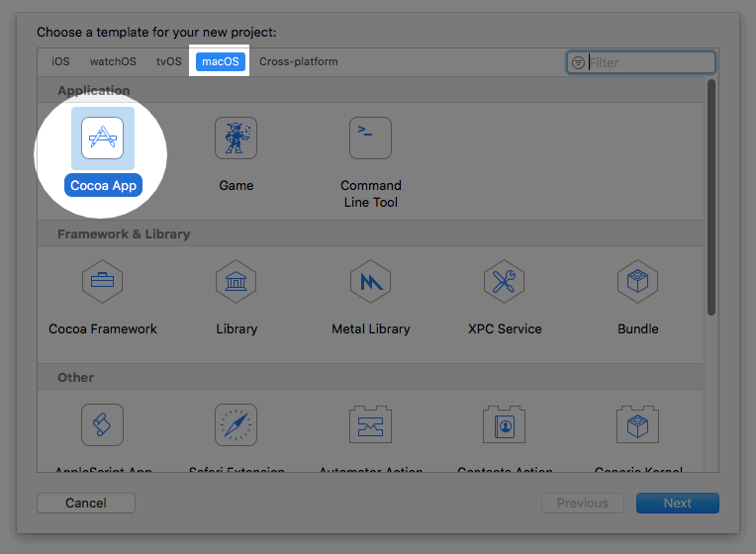Select the Bundle template icon
Screen dimensions: 756x554
pos(637,282)
